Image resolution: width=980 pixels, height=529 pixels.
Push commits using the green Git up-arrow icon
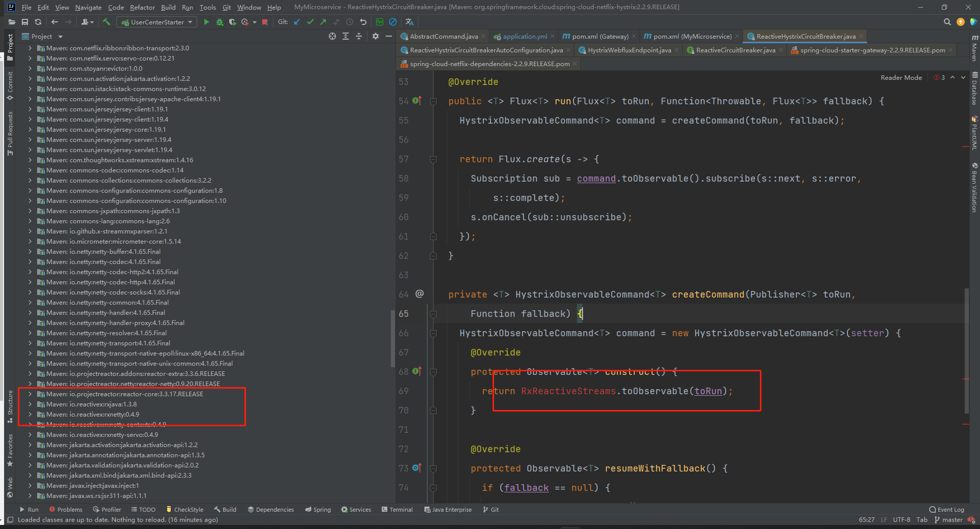point(323,22)
